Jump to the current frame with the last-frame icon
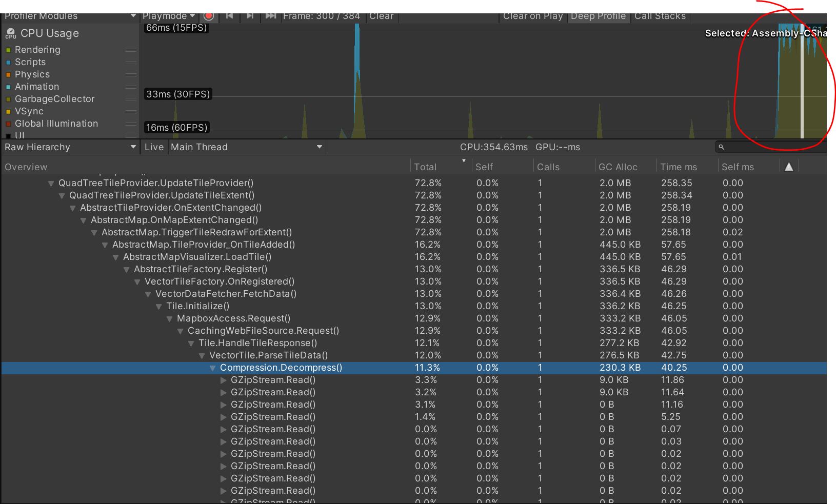Screen dimensions: 836x504 tap(271, 15)
